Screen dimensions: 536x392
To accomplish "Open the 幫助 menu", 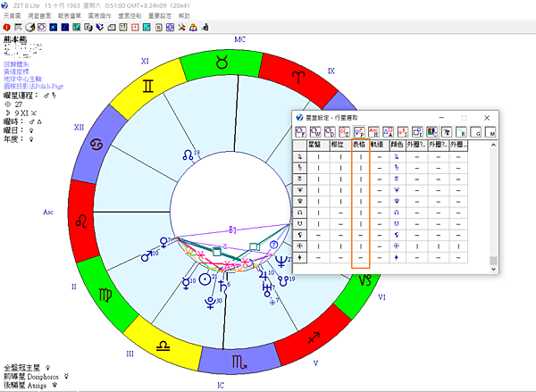I will 184,16.
